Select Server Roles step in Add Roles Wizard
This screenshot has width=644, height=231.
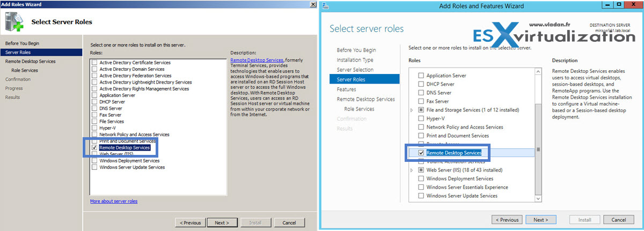(x=42, y=52)
